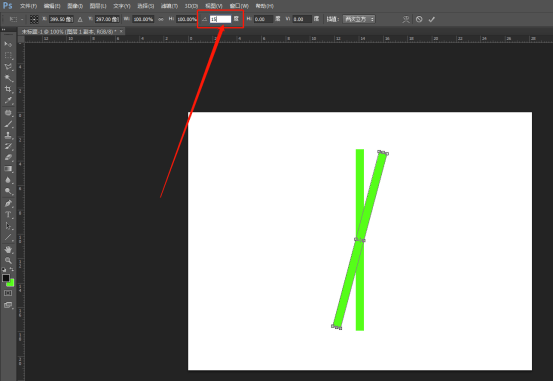
Task: Open the 图层 (Layer) menu
Action: pos(98,6)
